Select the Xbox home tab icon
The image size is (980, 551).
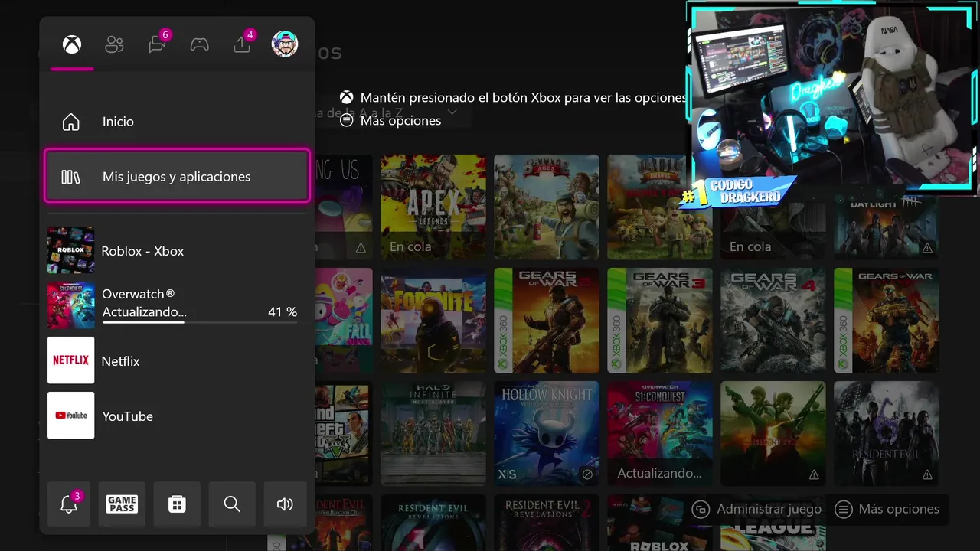point(72,44)
